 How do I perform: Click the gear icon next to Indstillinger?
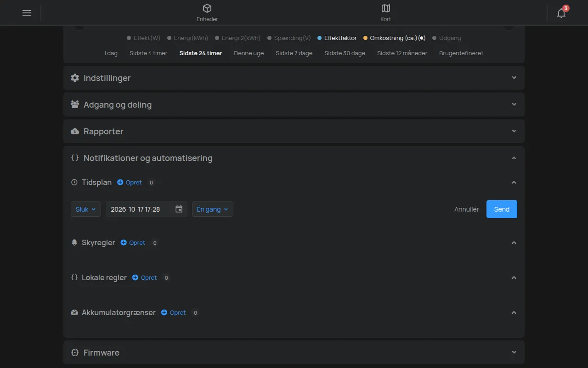pyautogui.click(x=75, y=78)
